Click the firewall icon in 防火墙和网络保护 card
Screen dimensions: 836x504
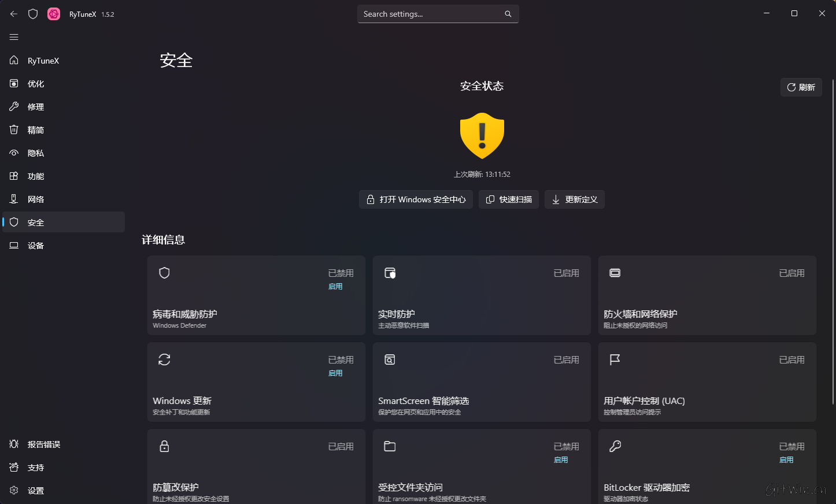point(615,273)
